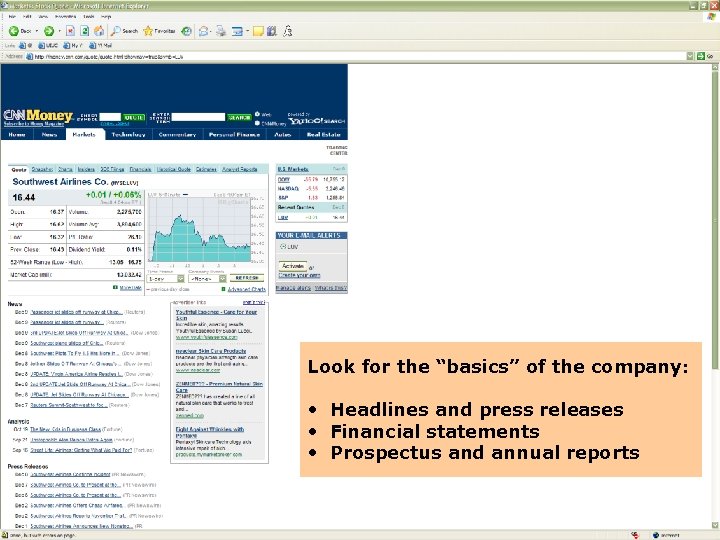This screenshot has height=540, width=720.
Task: Open the Analyst Reports sub-tab
Action: 240,169
